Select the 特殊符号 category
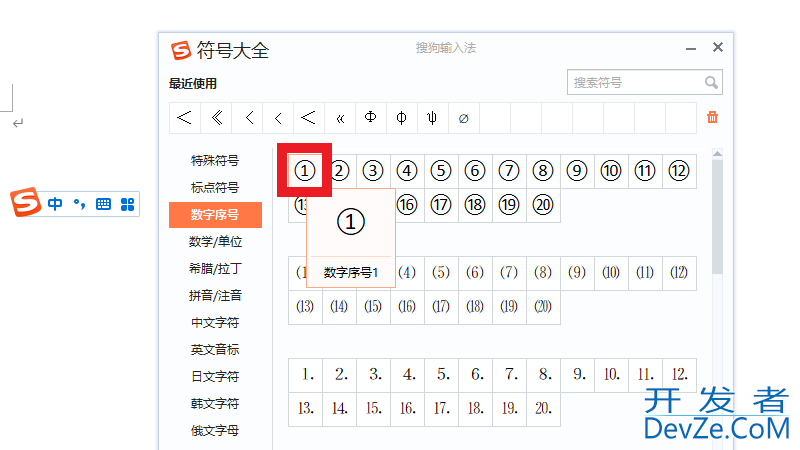Image resolution: width=800 pixels, height=450 pixels. coord(215,161)
